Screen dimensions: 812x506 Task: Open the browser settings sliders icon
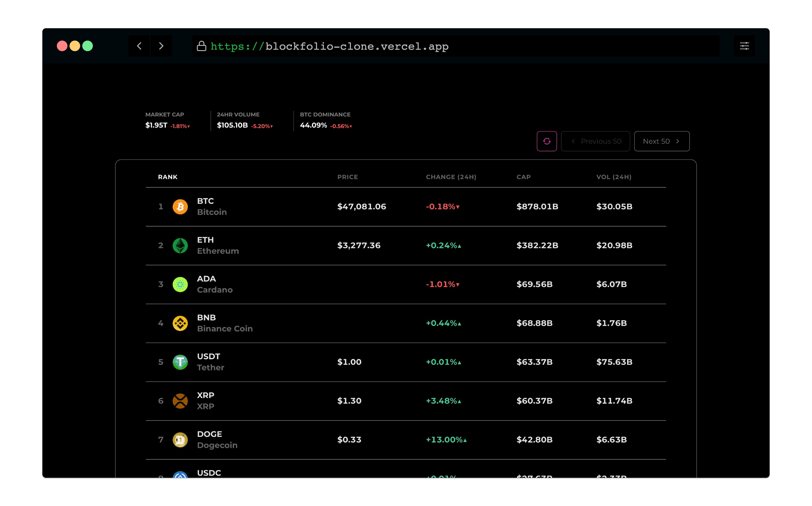tap(744, 46)
